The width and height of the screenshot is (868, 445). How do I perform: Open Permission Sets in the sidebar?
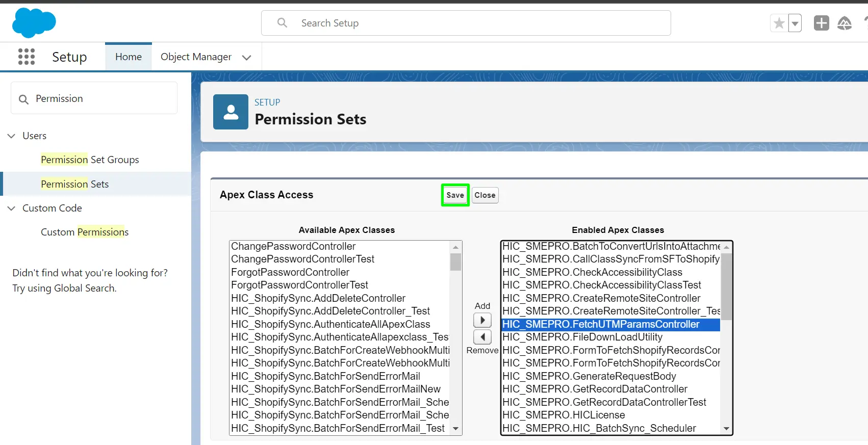click(x=75, y=184)
